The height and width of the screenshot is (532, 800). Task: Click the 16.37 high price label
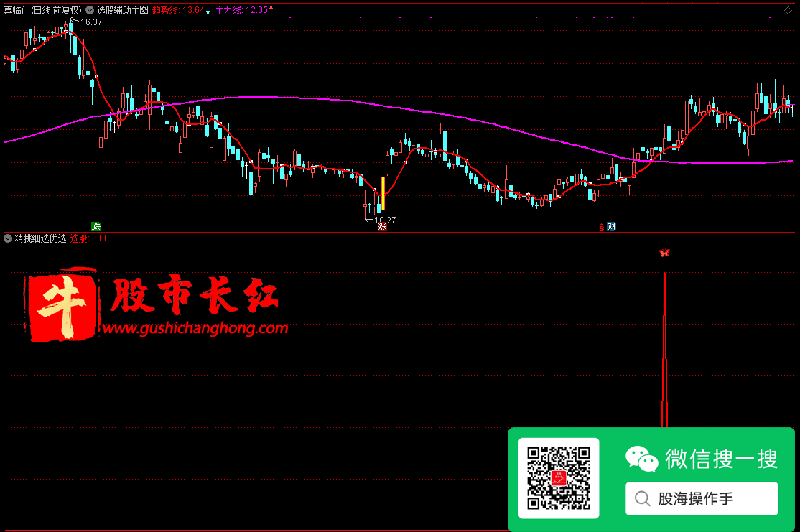[91, 22]
